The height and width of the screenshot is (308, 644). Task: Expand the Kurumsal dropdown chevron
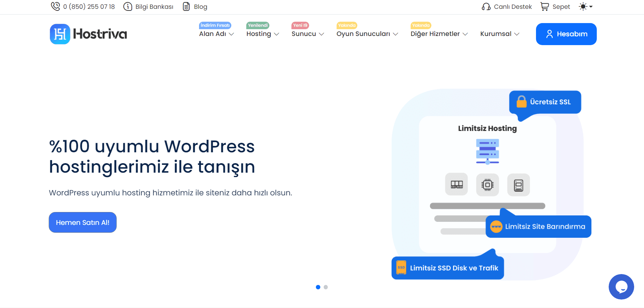[x=517, y=34]
